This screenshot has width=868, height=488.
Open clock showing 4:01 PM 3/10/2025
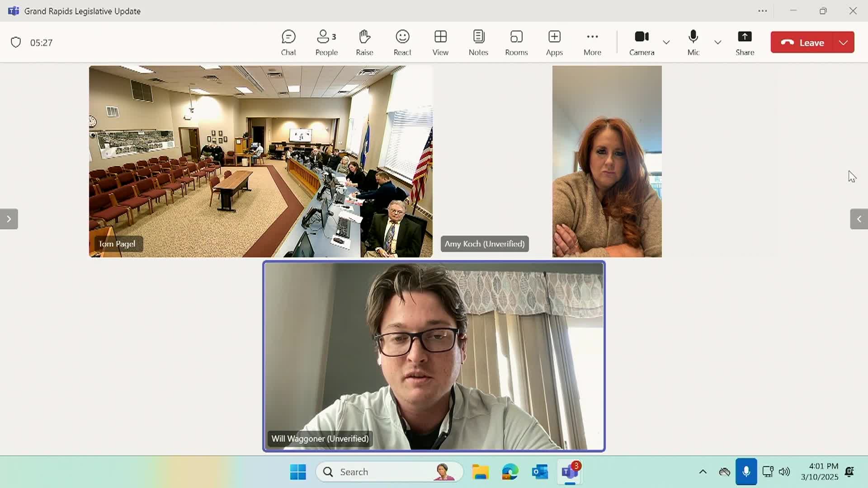tap(820, 471)
